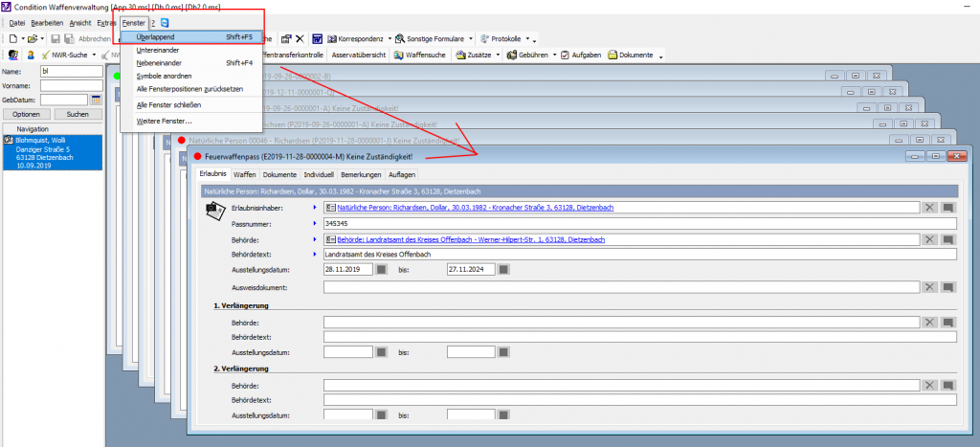The width and height of the screenshot is (980, 447).
Task: Select Alle Fenster schließen menu entry
Action: 168,104
